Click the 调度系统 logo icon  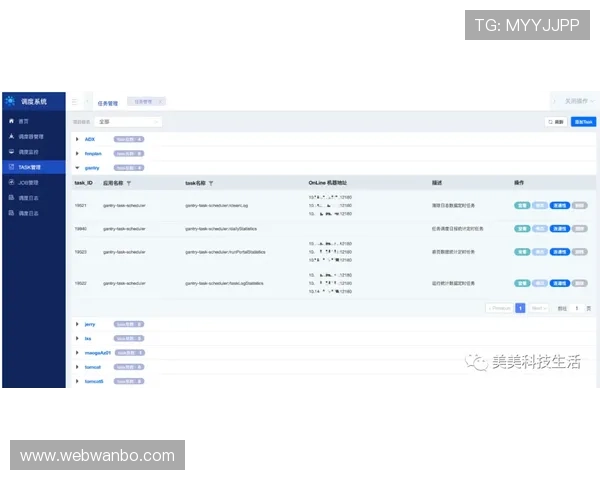(x=12, y=101)
